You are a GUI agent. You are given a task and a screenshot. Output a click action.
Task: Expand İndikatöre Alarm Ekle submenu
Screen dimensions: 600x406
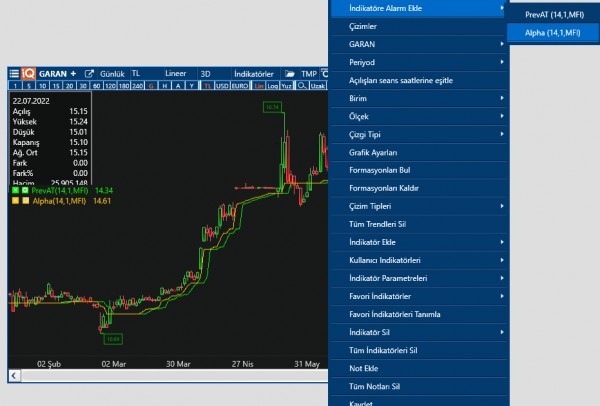click(x=419, y=8)
